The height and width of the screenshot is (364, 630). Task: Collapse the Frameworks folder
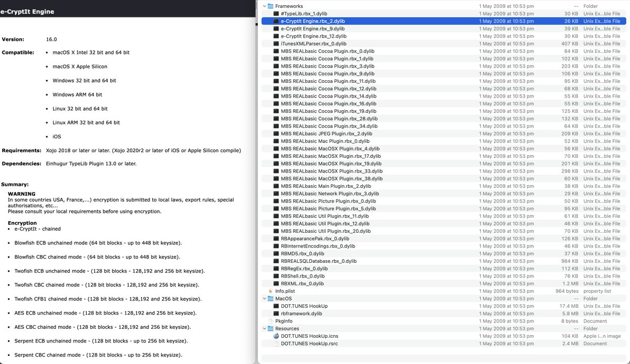264,6
